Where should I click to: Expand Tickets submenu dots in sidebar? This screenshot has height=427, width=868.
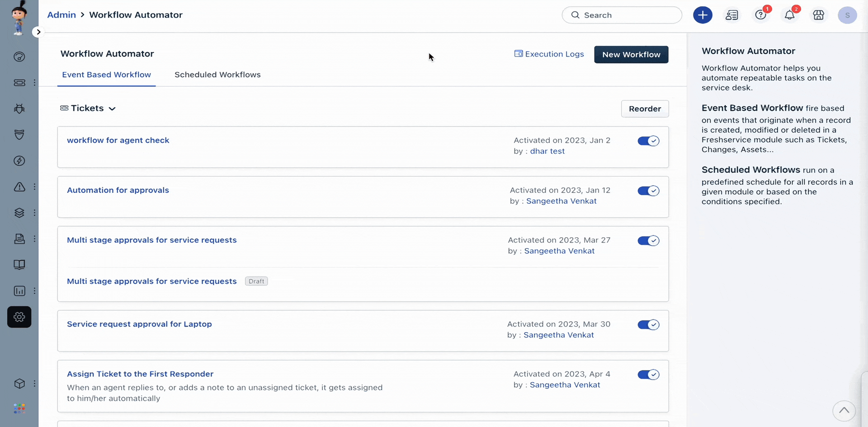[34, 83]
